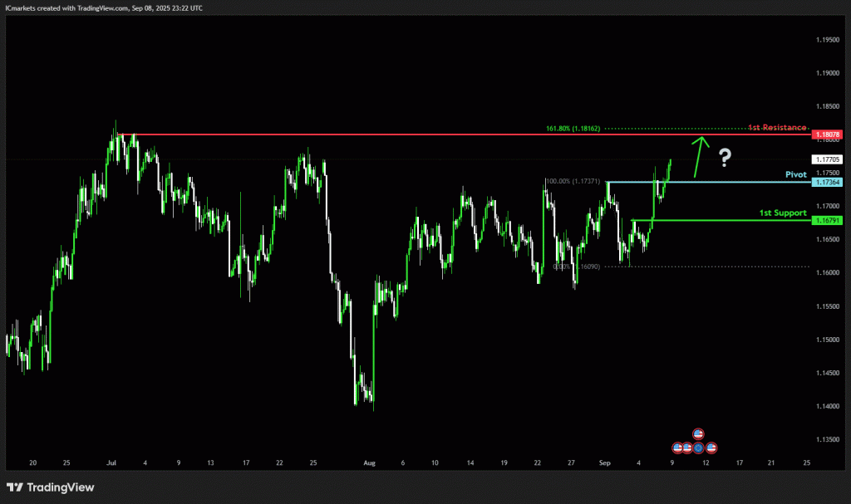The image size is (851, 504).
Task: Click the 1.16000 price axis label
Action: coord(828,273)
